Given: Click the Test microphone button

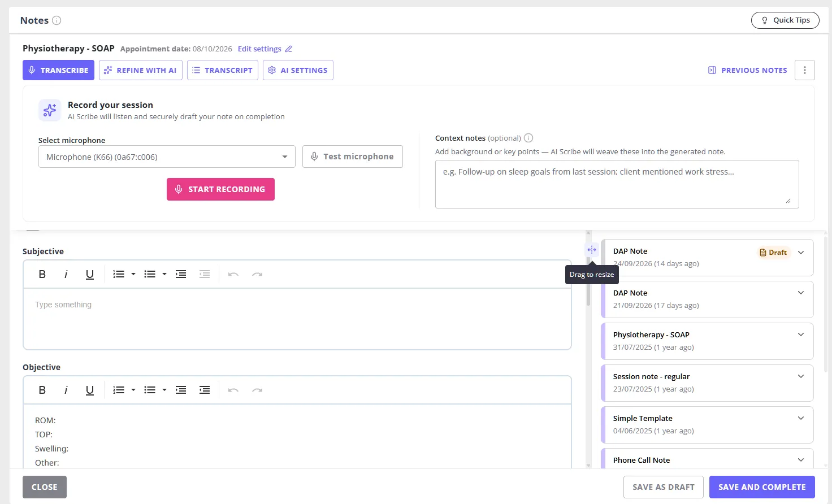Looking at the screenshot, I should 353,157.
